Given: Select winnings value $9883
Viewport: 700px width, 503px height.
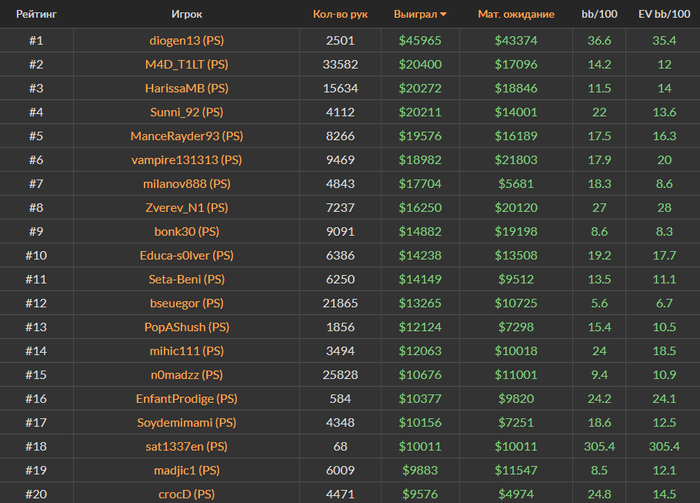Looking at the screenshot, I should pos(420,470).
